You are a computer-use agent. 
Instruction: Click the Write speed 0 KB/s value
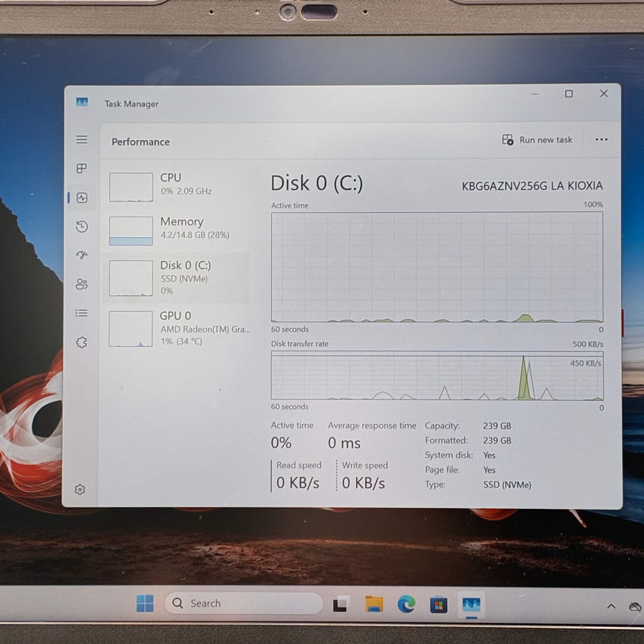pos(363,483)
